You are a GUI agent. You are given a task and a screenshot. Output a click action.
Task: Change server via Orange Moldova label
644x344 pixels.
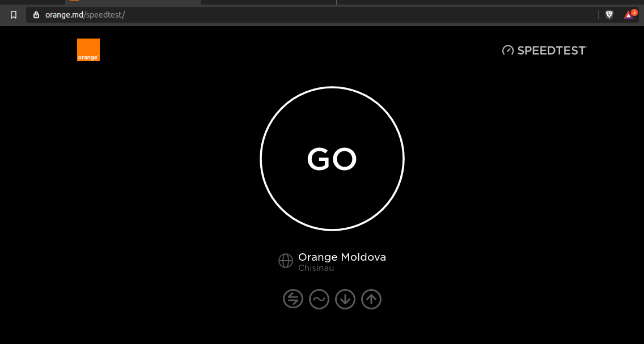click(342, 257)
